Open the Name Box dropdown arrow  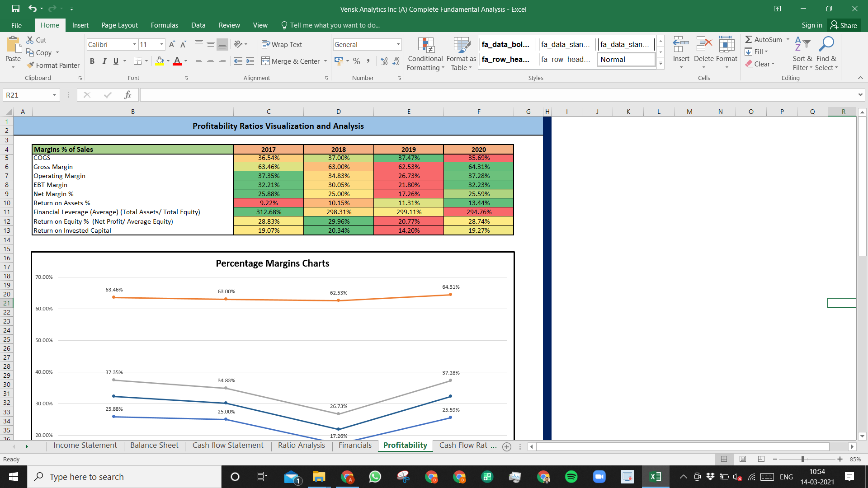(54, 95)
